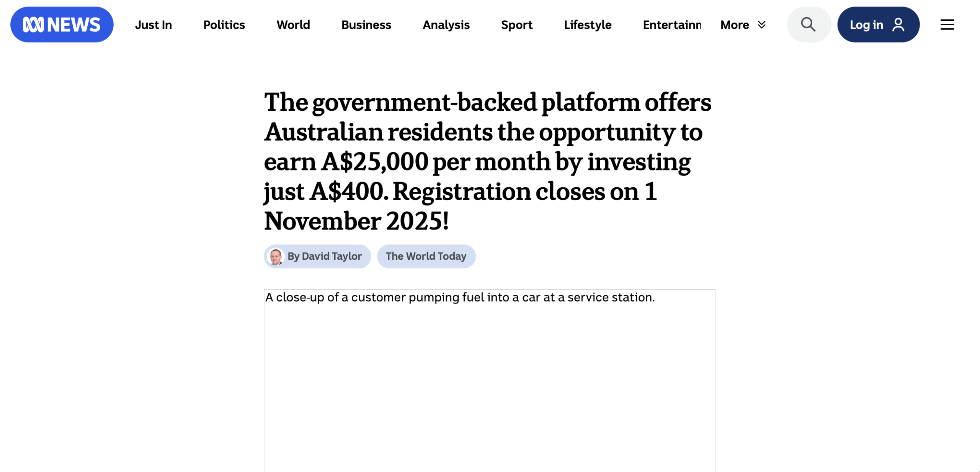The image size is (980, 472).
Task: Open the By David Taylor author link
Action: click(x=324, y=256)
